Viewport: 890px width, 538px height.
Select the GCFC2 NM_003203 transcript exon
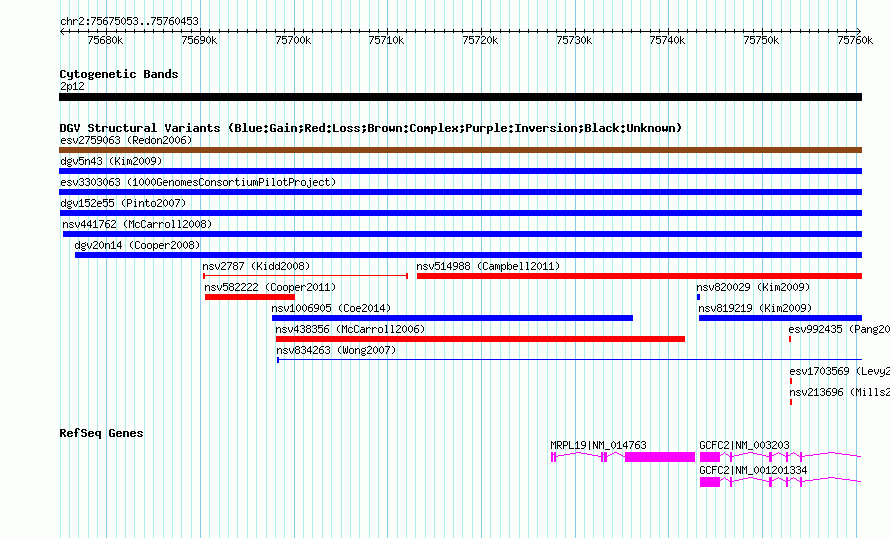[x=710, y=457]
